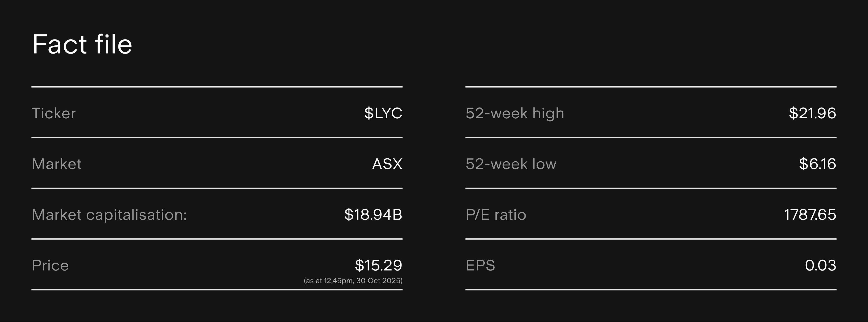Click the divider line above Ticker row
Image resolution: width=868 pixels, height=322 pixels.
pyautogui.click(x=217, y=87)
